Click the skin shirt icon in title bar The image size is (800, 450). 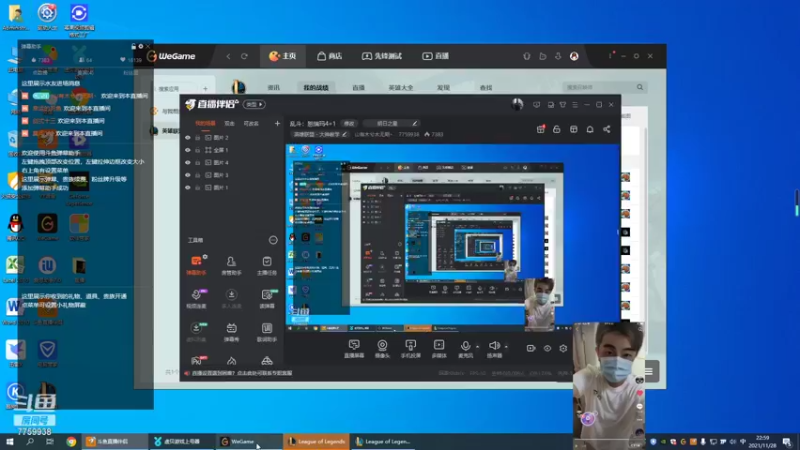click(x=563, y=105)
